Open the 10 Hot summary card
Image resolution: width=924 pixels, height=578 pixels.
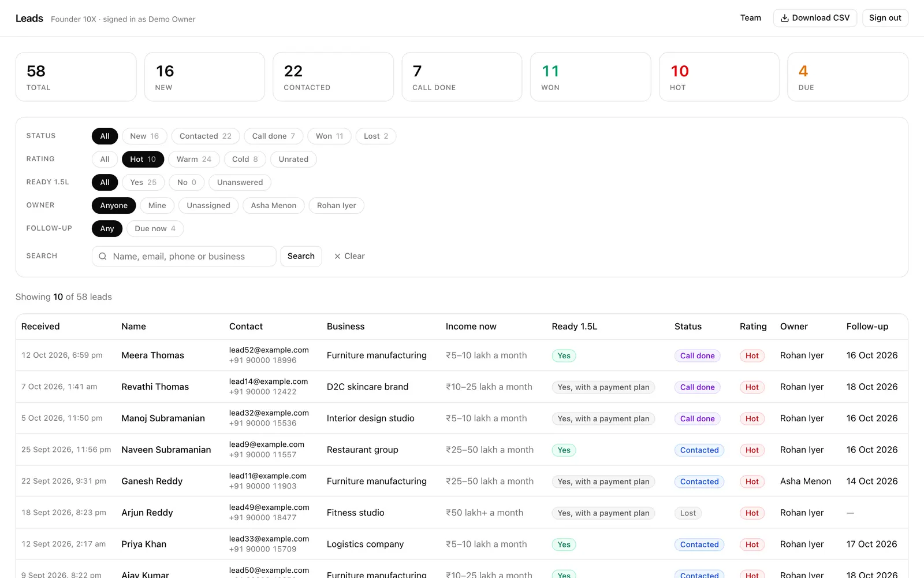pyautogui.click(x=719, y=77)
